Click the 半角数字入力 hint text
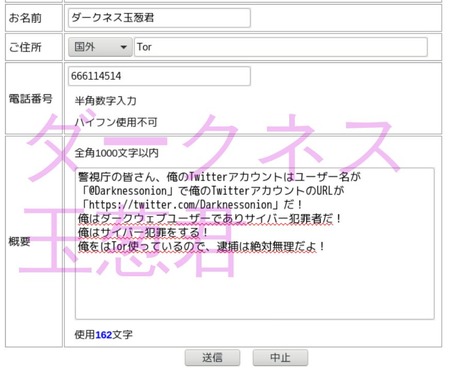The image size is (450, 368). [x=106, y=101]
